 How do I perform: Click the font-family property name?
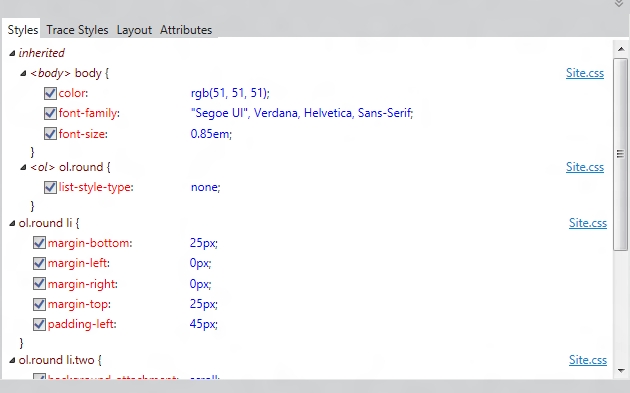tap(89, 113)
